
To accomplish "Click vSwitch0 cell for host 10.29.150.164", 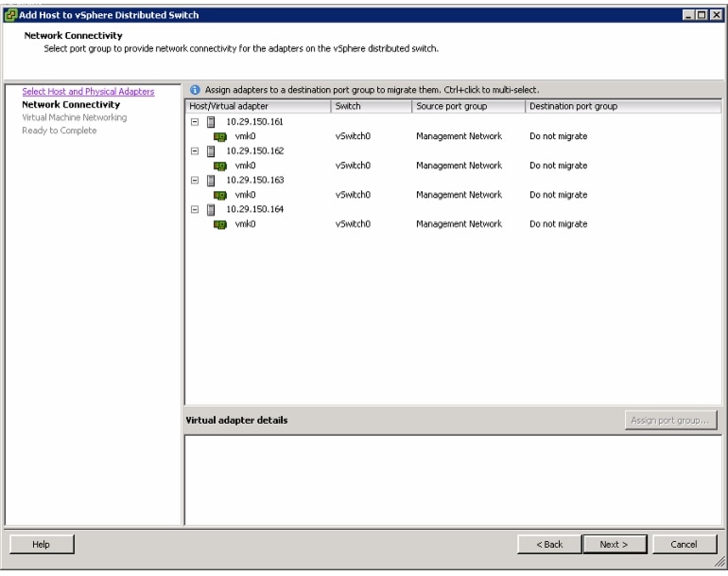I will tap(353, 224).
